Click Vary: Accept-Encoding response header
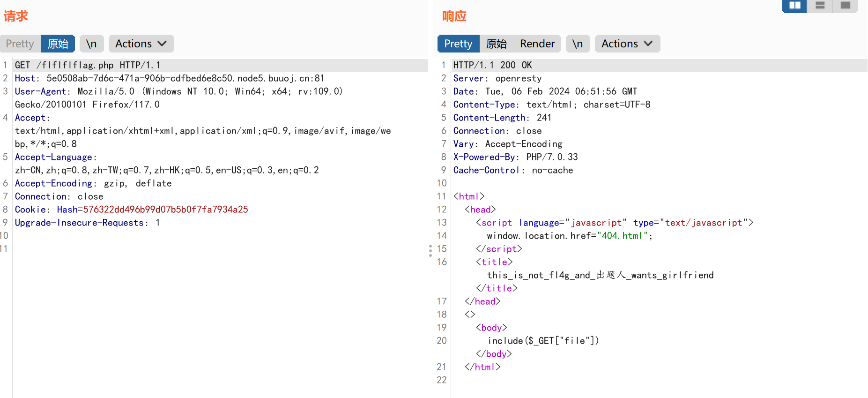The width and height of the screenshot is (868, 398). pyautogui.click(x=508, y=144)
